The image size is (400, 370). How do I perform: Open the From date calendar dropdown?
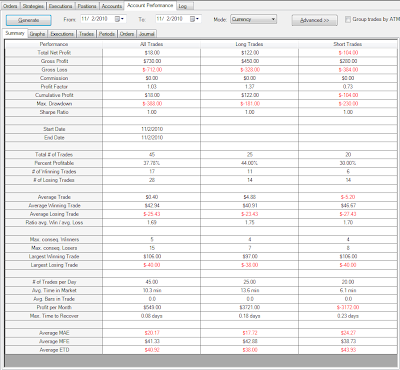[119, 19]
